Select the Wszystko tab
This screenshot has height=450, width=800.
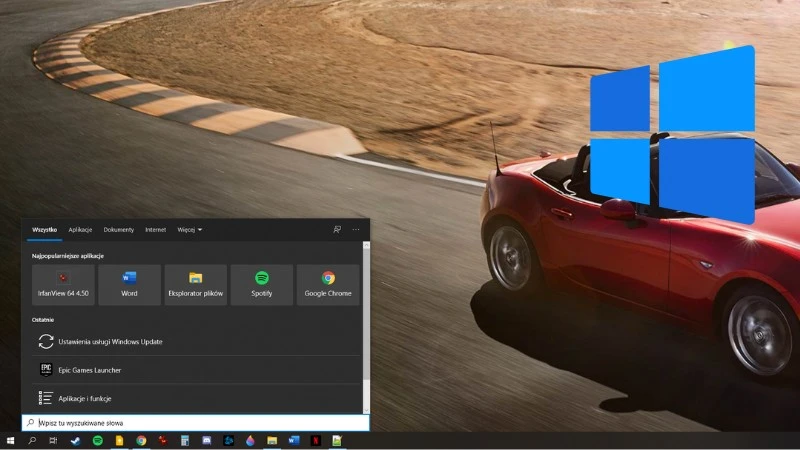pos(44,230)
